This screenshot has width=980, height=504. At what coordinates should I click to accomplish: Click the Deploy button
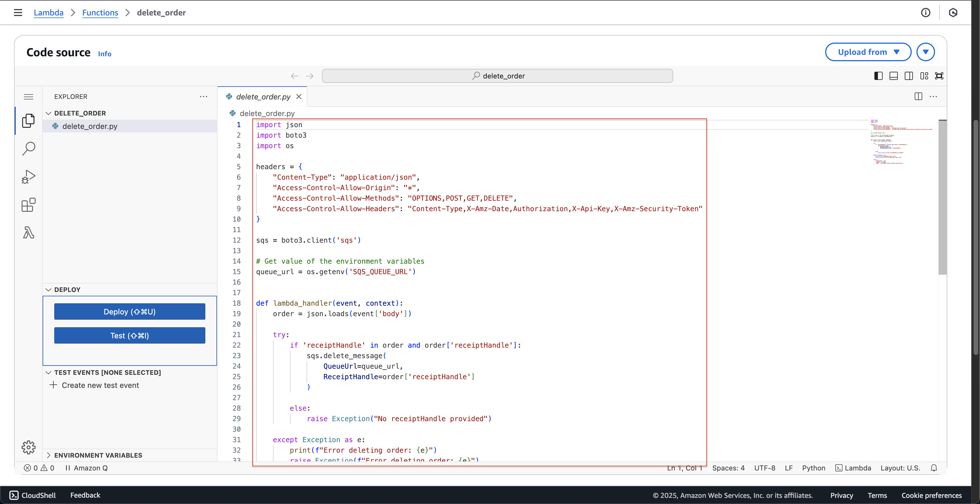[x=129, y=311]
